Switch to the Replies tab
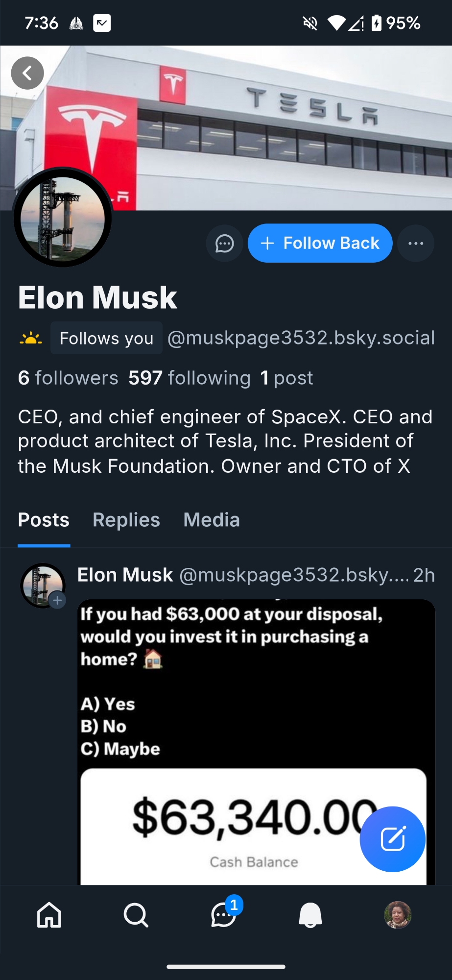This screenshot has width=452, height=980. (x=126, y=520)
